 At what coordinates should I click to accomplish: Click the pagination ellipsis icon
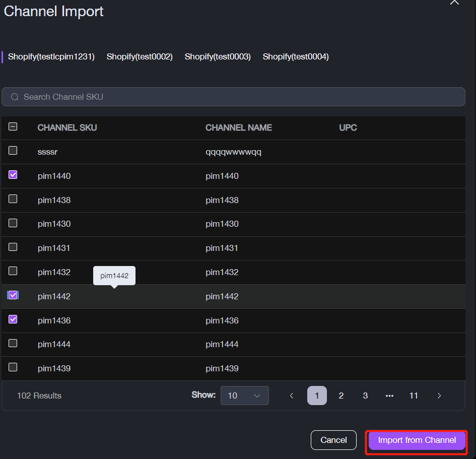389,396
